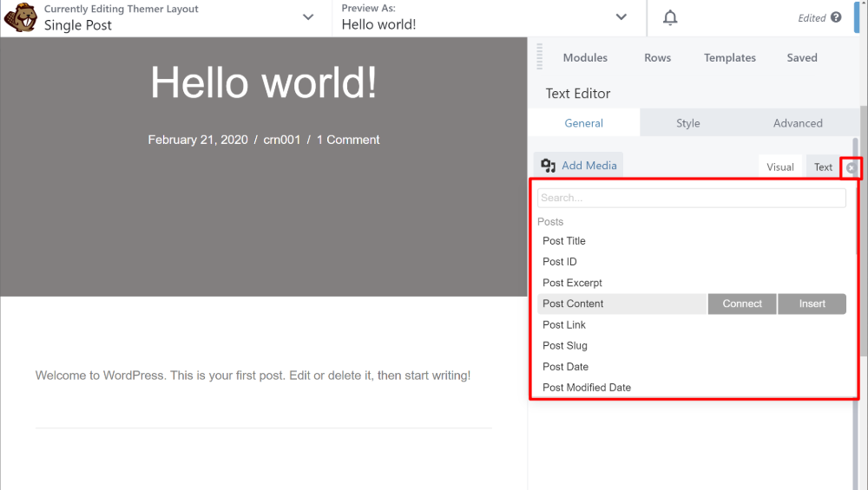Expand the Preview As dropdown arrow

621,17
